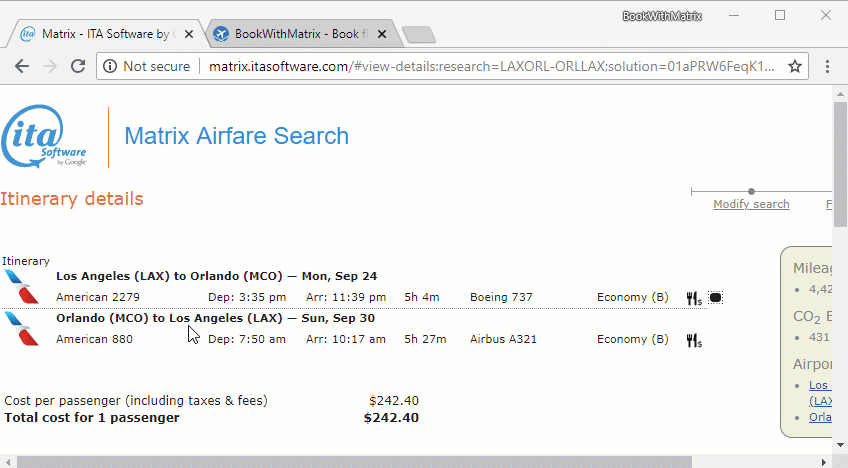848x468 pixels.
Task: Reload the page with the refresh icon
Action: click(x=78, y=67)
